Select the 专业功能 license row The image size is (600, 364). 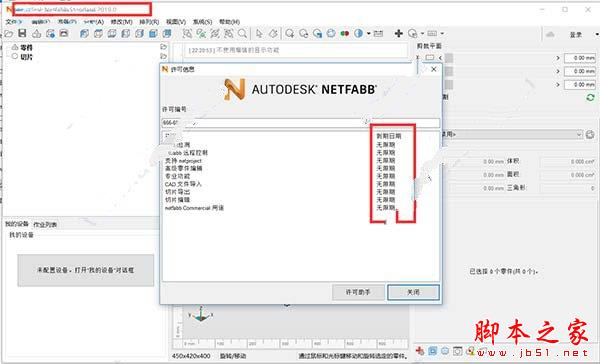tap(301, 176)
